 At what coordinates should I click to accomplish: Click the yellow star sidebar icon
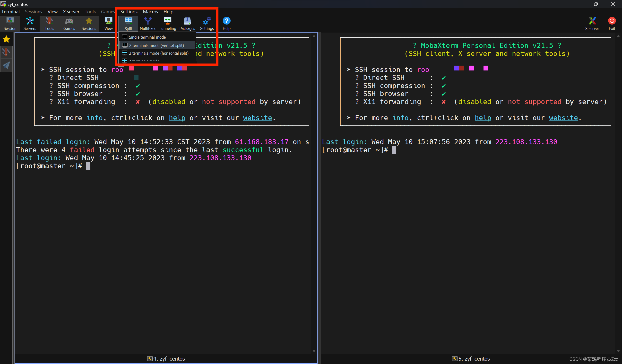click(6, 39)
